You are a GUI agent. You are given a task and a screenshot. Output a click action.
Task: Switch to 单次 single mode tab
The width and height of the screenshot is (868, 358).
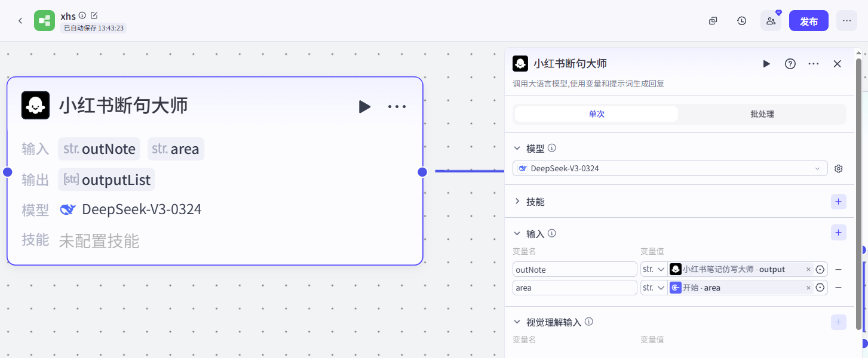[x=596, y=114]
